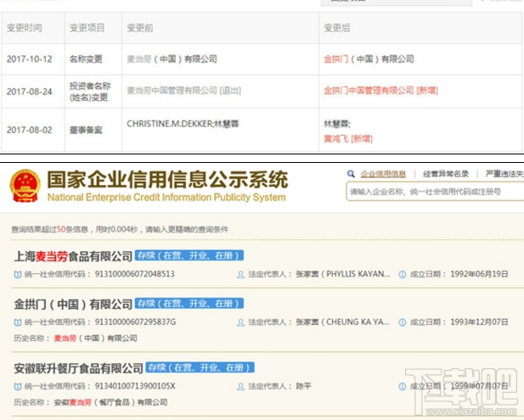The height and width of the screenshot is (420, 524).
Task: Click the 国家企业信用信息公示系统 site title
Action: 167,180
